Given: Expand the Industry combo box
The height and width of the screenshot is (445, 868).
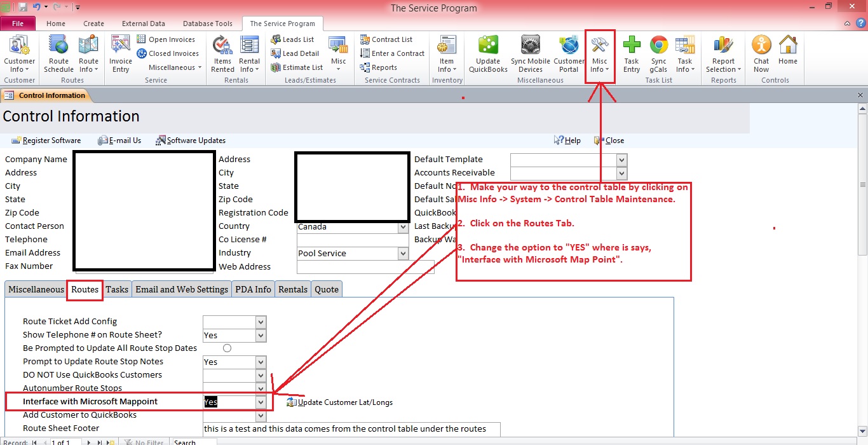Looking at the screenshot, I should point(403,254).
